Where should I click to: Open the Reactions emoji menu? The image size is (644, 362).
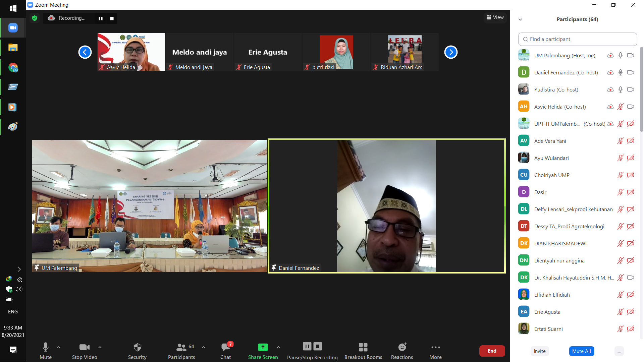(402, 347)
